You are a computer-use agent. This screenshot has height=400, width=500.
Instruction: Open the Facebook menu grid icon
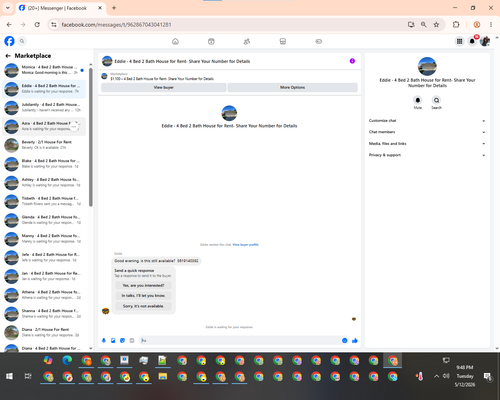pos(459,41)
